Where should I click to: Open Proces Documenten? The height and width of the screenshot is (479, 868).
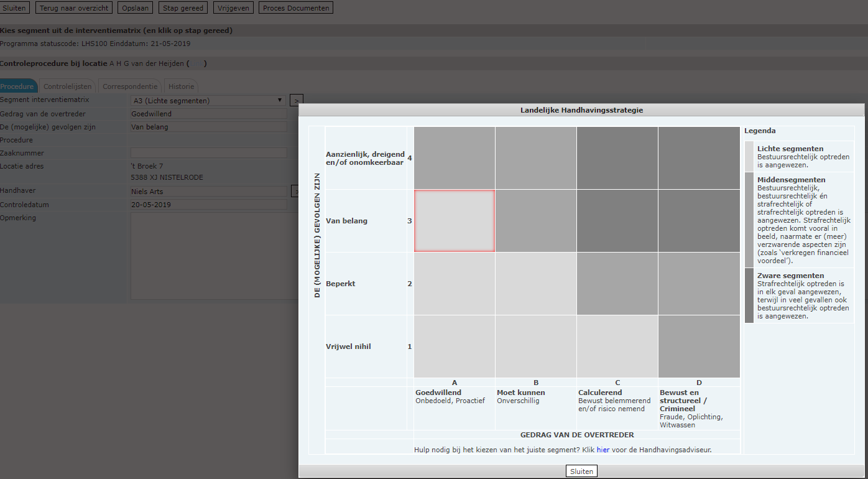(296, 8)
